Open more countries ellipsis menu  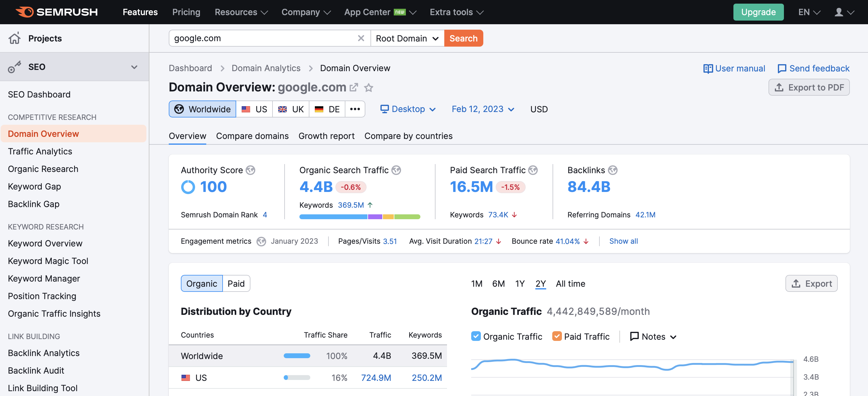[x=355, y=109]
